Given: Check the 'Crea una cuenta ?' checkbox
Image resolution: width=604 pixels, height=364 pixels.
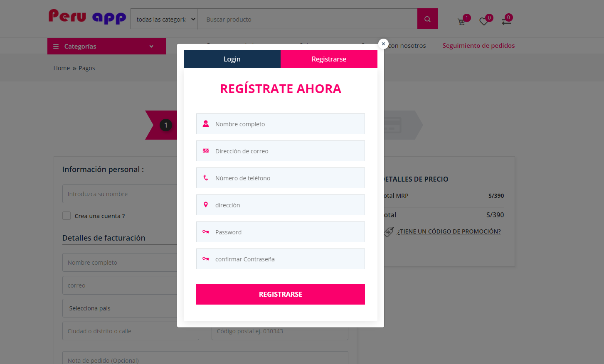Looking at the screenshot, I should 67,216.
